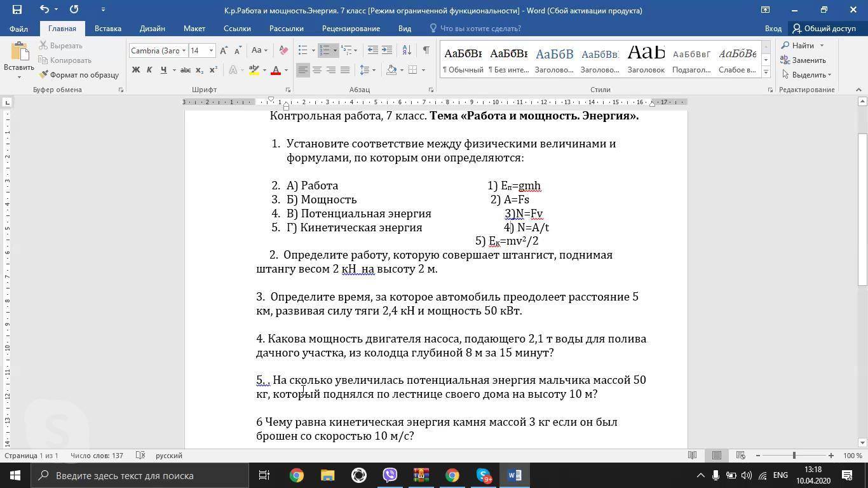Open the ribbon display options icon
The height and width of the screenshot is (488, 868).
765,10
